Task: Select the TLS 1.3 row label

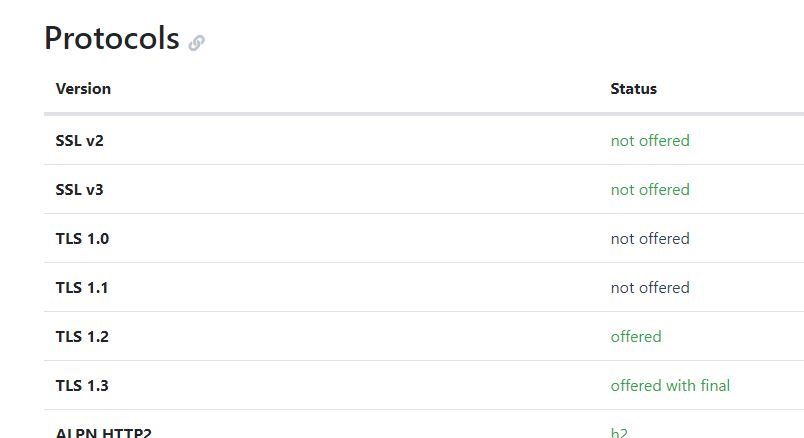Action: point(82,385)
